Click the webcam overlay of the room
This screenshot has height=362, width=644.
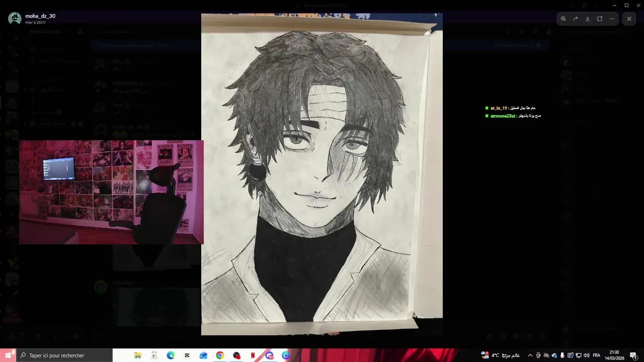[111, 192]
